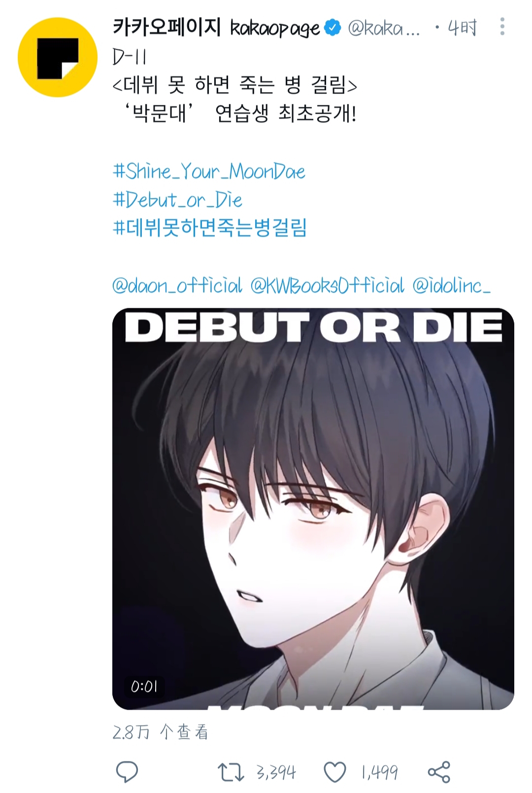Click the 0:01 video time badge

click(144, 686)
